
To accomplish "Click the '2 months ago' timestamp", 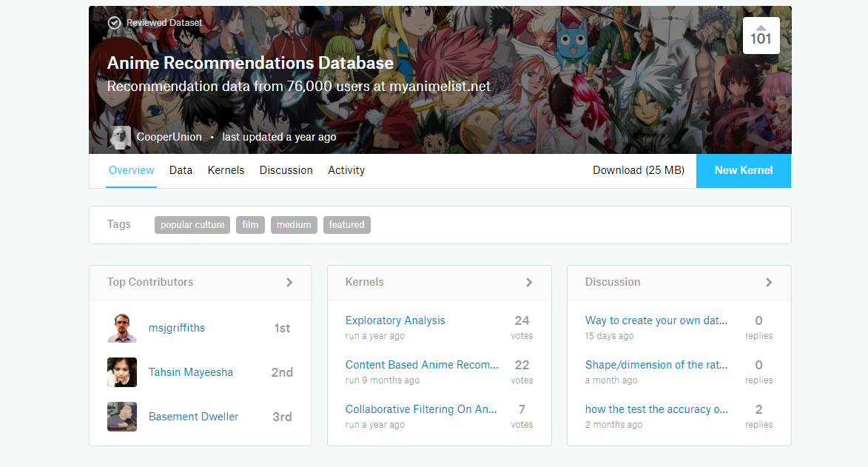I will pyautogui.click(x=614, y=424).
